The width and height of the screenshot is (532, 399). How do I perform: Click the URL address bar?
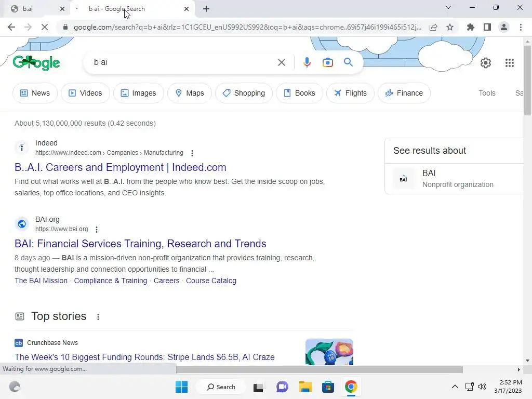coord(248,27)
